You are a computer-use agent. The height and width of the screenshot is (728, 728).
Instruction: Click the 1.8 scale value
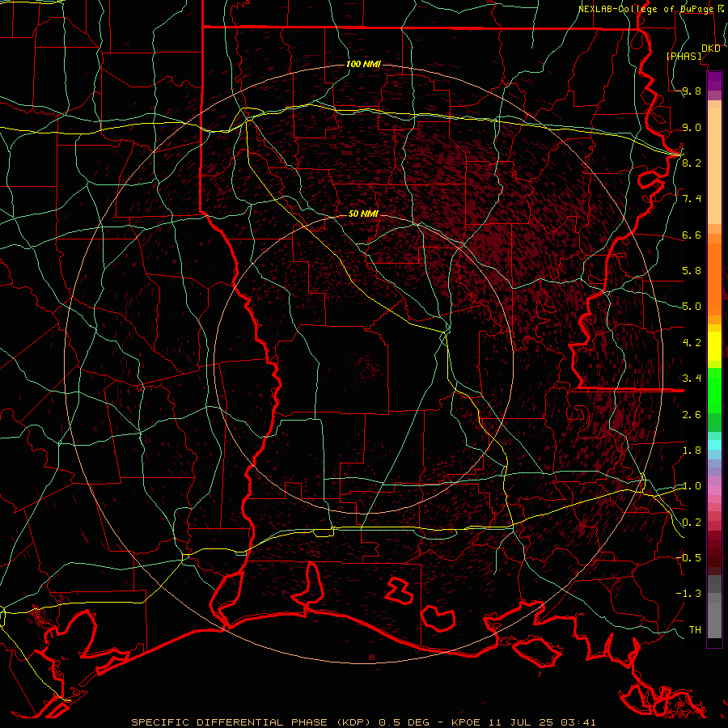pyautogui.click(x=692, y=451)
